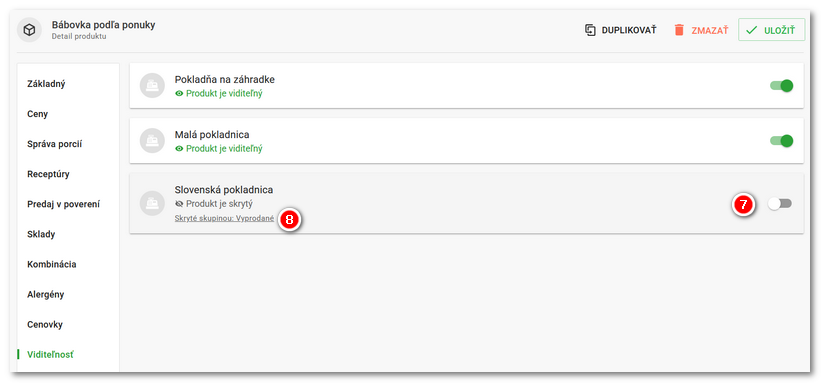Click the Produkt je skrytý status text
This screenshot has width=821, height=383.
click(219, 203)
